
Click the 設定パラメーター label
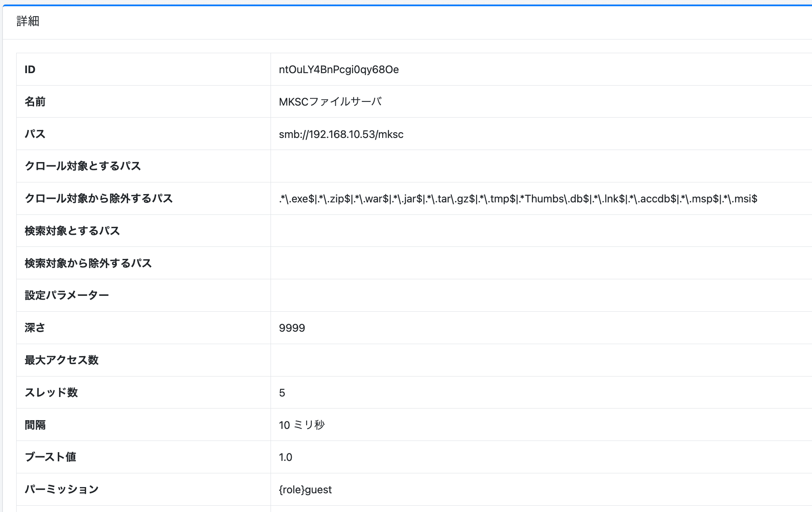[x=66, y=295]
